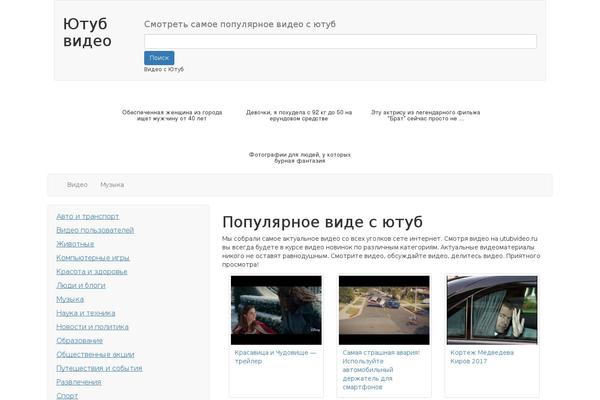Click the 'Самая страшная авария' video thumbnail
Screen dimensions: 600x400
(x=384, y=310)
